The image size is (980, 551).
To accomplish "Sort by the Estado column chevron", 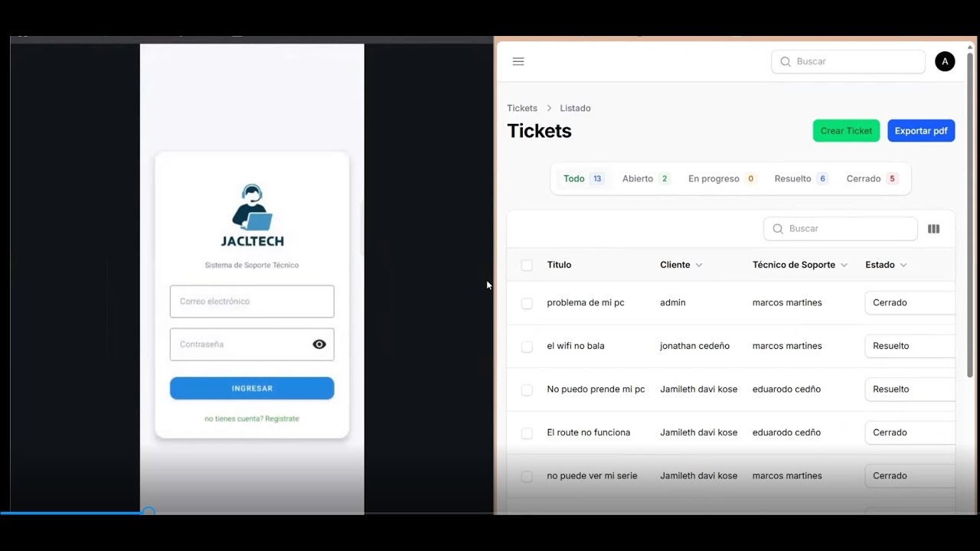I will tap(903, 265).
